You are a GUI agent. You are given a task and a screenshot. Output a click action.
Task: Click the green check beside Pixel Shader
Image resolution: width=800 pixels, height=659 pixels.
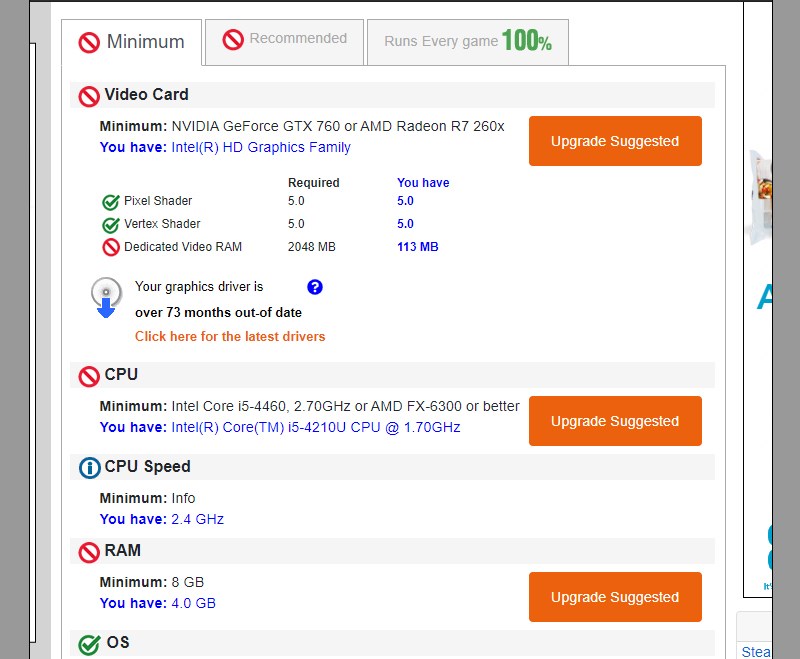[x=110, y=202]
